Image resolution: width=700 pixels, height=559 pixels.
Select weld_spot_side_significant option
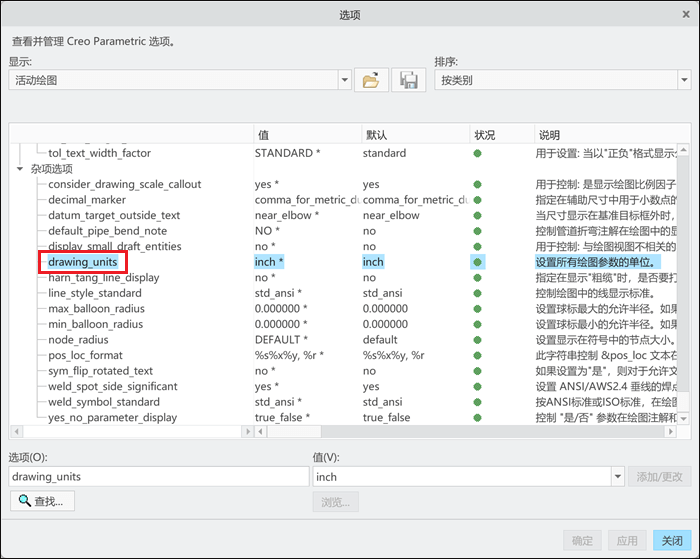pos(112,387)
